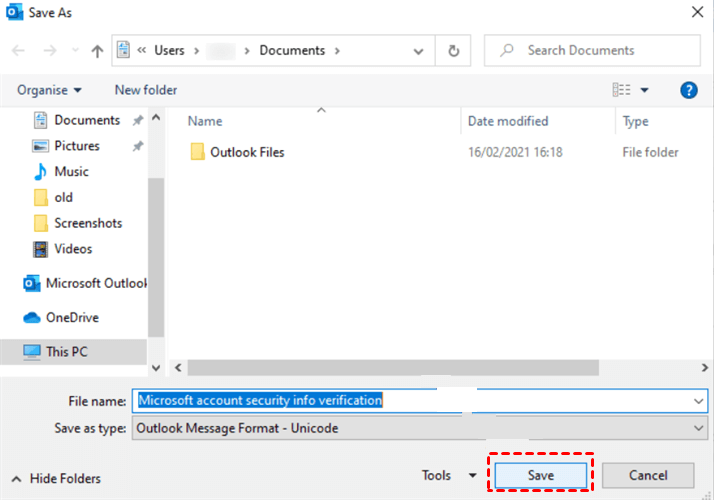
Task: Create a New folder
Action: pyautogui.click(x=146, y=90)
